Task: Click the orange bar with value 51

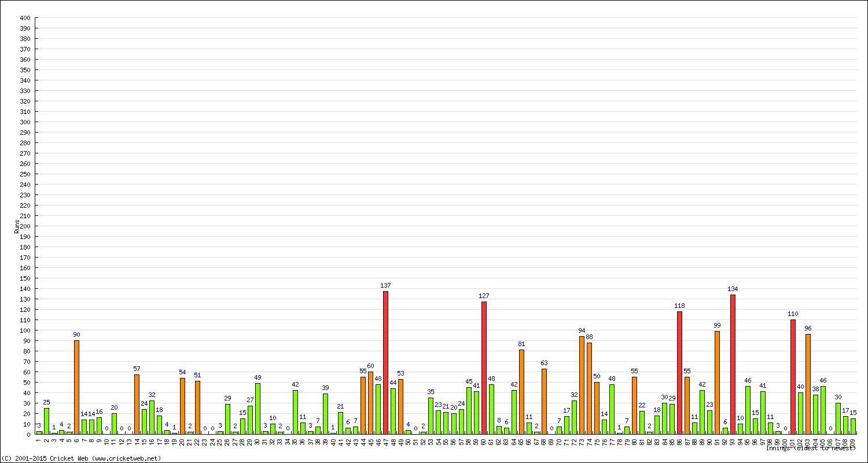Action: pos(197,407)
